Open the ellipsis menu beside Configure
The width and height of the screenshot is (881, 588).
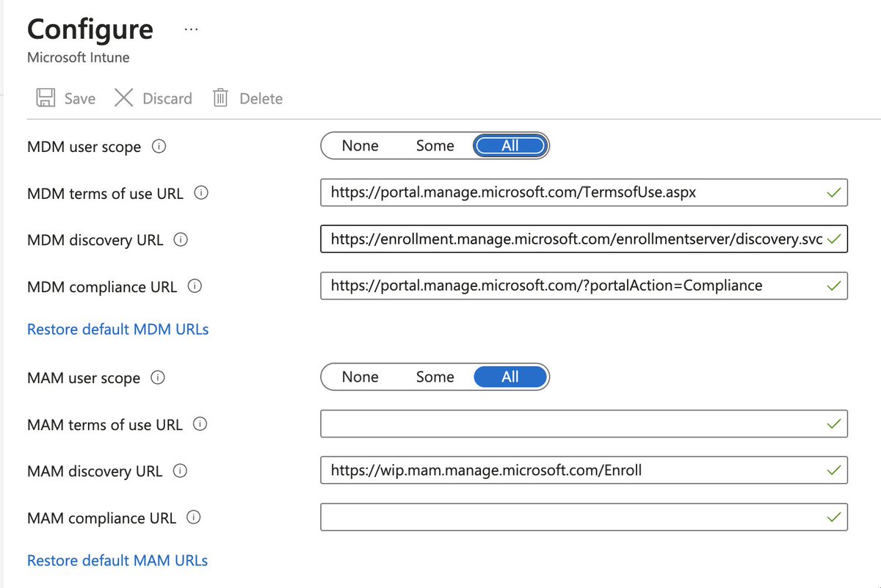(191, 29)
